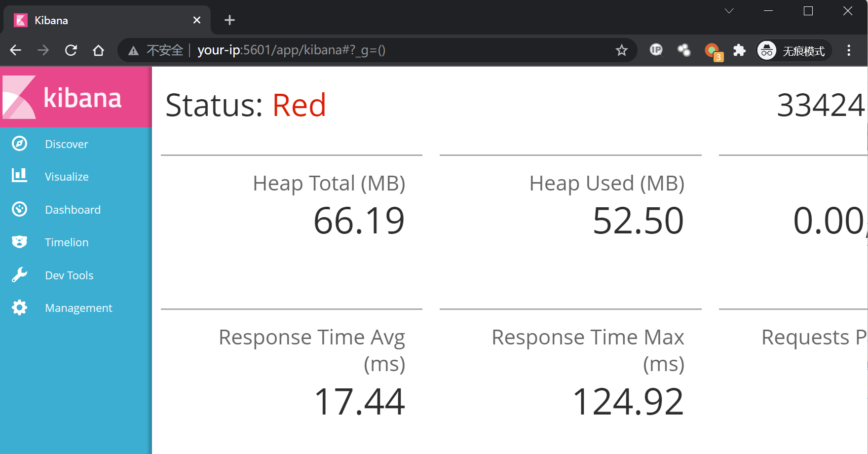Maximize the browser window
Screen dimensions: 868x454
[x=808, y=11]
